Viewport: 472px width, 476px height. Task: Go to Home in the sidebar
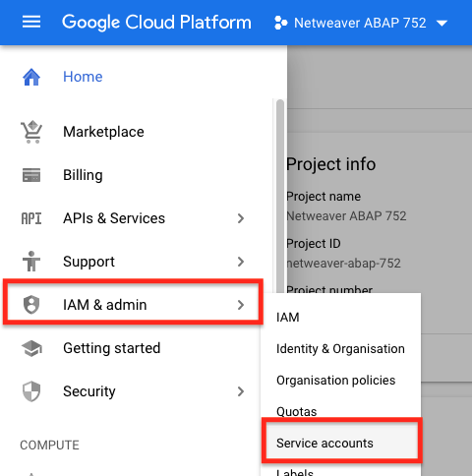click(x=83, y=77)
